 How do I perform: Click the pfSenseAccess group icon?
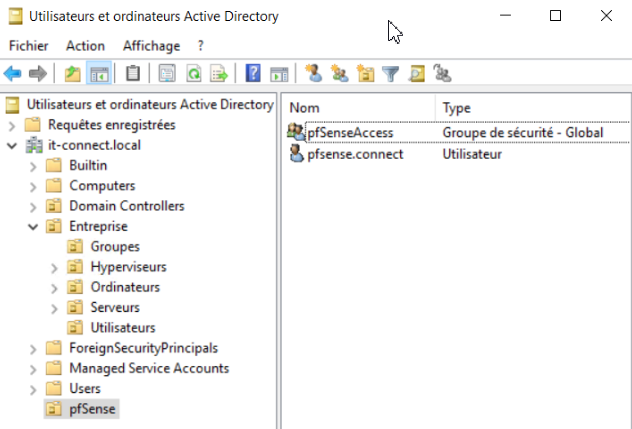[296, 132]
